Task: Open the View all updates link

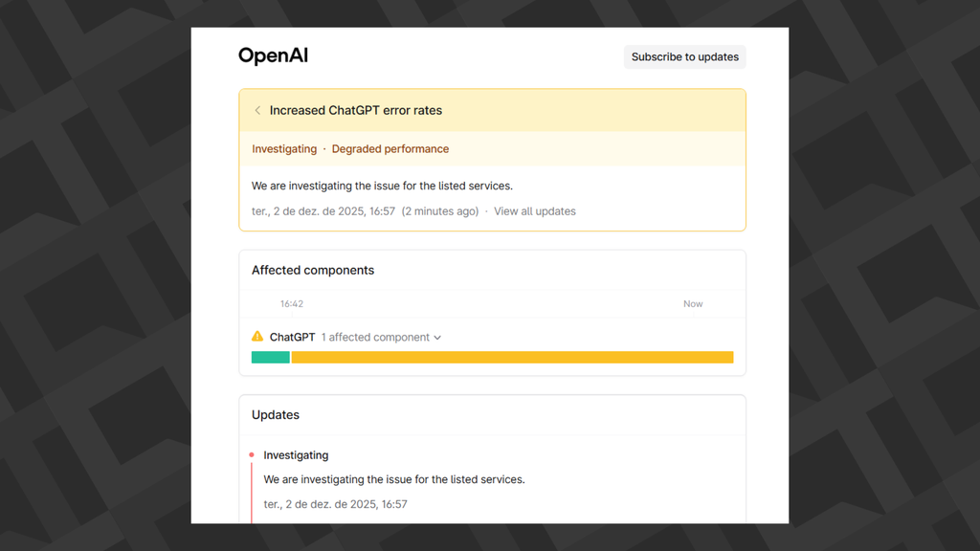Action: (x=535, y=211)
